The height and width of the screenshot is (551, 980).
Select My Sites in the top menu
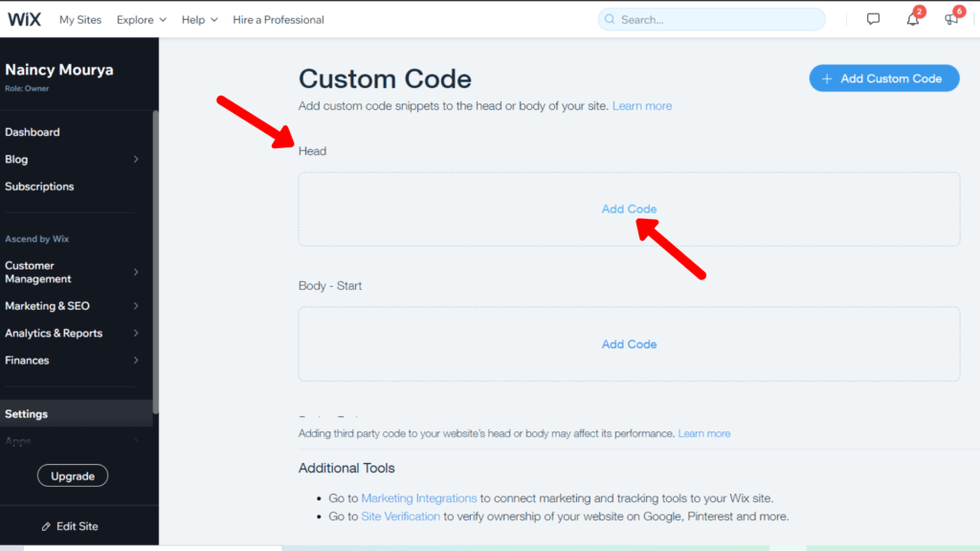[x=79, y=19]
